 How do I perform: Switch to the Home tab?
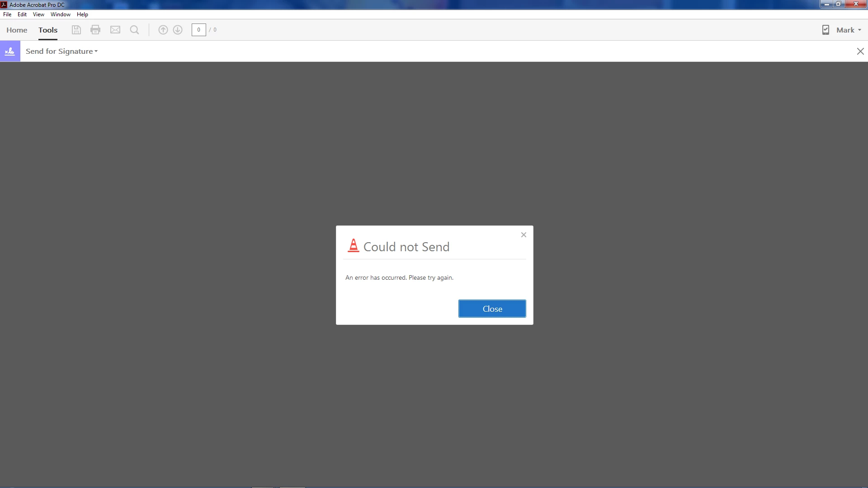click(17, 30)
